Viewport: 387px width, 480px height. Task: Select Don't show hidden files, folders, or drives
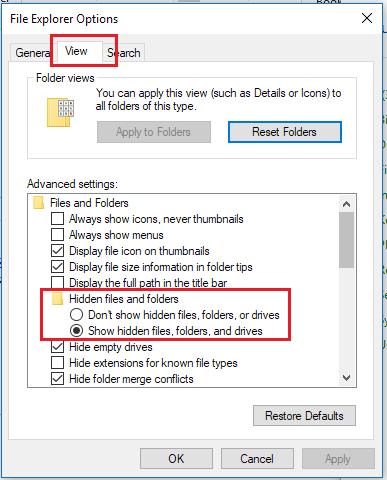point(76,315)
